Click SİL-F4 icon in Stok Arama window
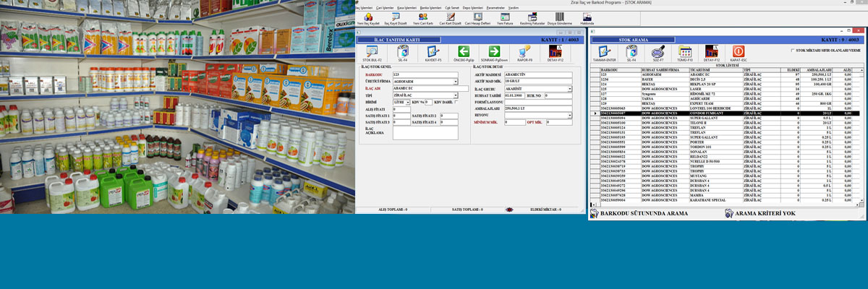The width and height of the screenshot is (868, 289). (631, 51)
